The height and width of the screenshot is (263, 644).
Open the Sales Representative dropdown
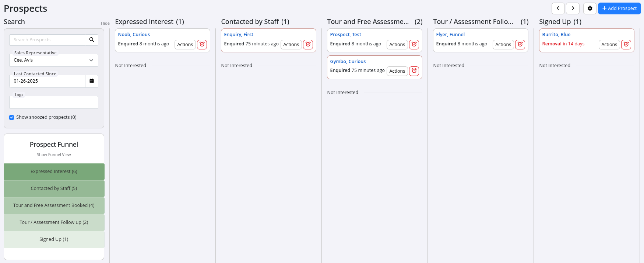[54, 60]
